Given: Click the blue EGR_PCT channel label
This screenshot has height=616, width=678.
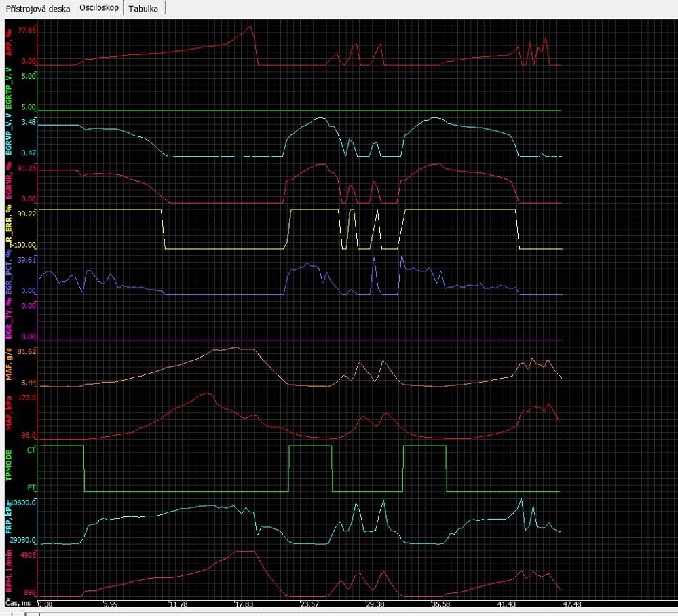Looking at the screenshot, I should tap(8, 276).
